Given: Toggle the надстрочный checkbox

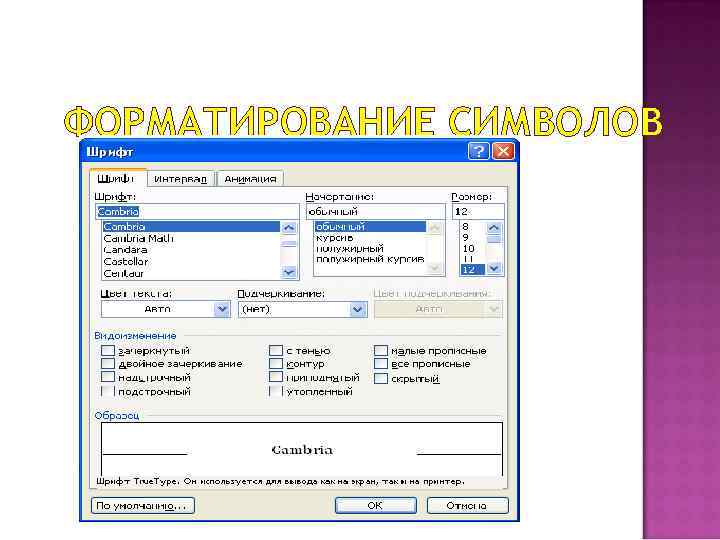Looking at the screenshot, I should tap(108, 377).
